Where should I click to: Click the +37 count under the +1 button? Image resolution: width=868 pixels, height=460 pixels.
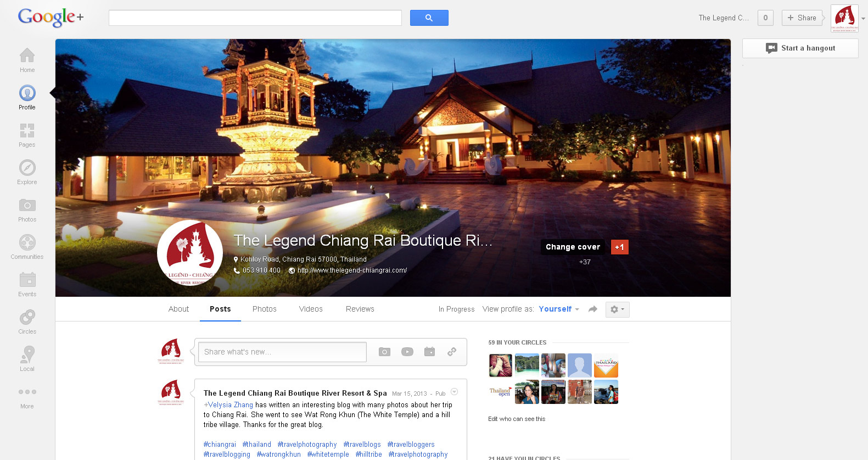pos(585,262)
